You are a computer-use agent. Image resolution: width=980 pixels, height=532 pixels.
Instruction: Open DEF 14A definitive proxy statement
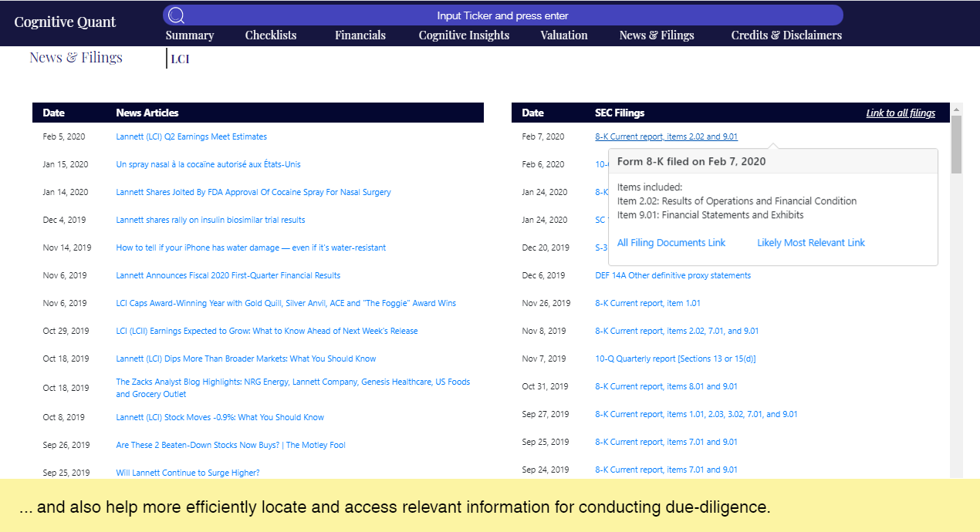click(x=673, y=275)
